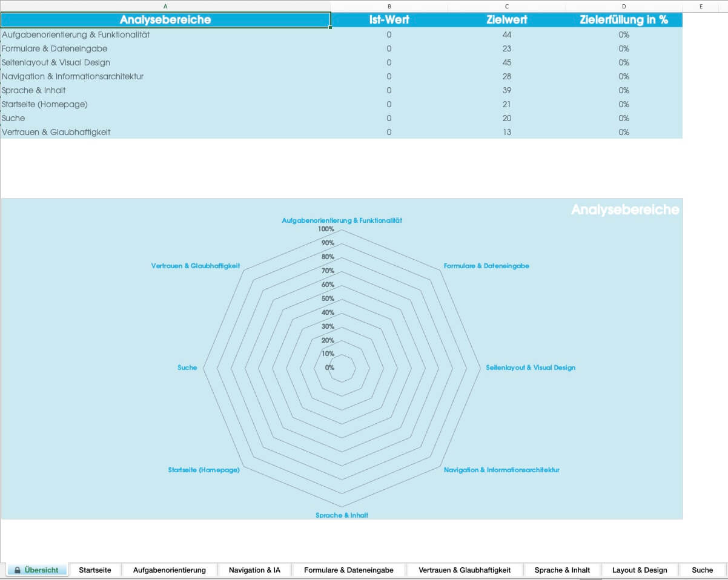Open the Startseite sheet tab
The image size is (728, 580).
click(95, 570)
